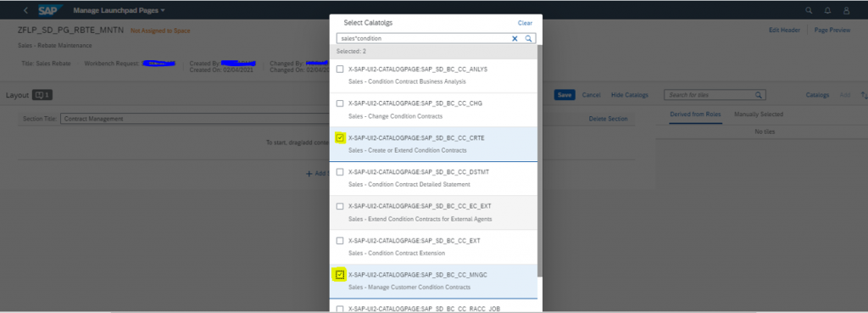Viewport: 868px width, 313px height.
Task: Select Sales - Create or Extend Condition Contracts
Action: pos(408,150)
